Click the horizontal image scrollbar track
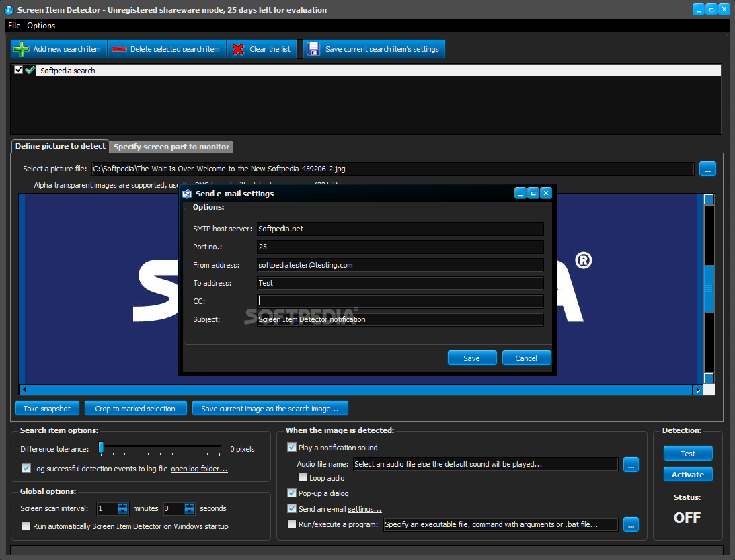This screenshot has height=560, width=735. 361,389
